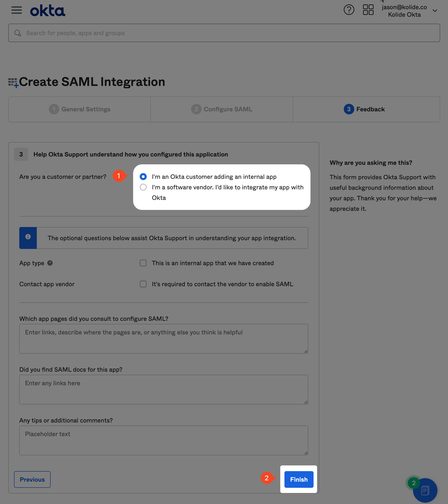Select 'I'm an Okta customer adding an internal app'
Image resolution: width=448 pixels, height=504 pixels.
coord(143,176)
